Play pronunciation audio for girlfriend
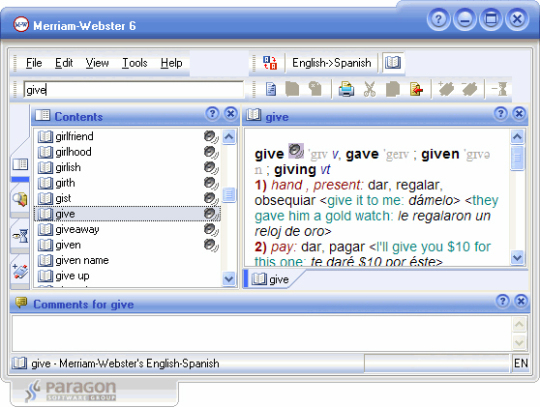The width and height of the screenshot is (540, 407). click(x=210, y=137)
